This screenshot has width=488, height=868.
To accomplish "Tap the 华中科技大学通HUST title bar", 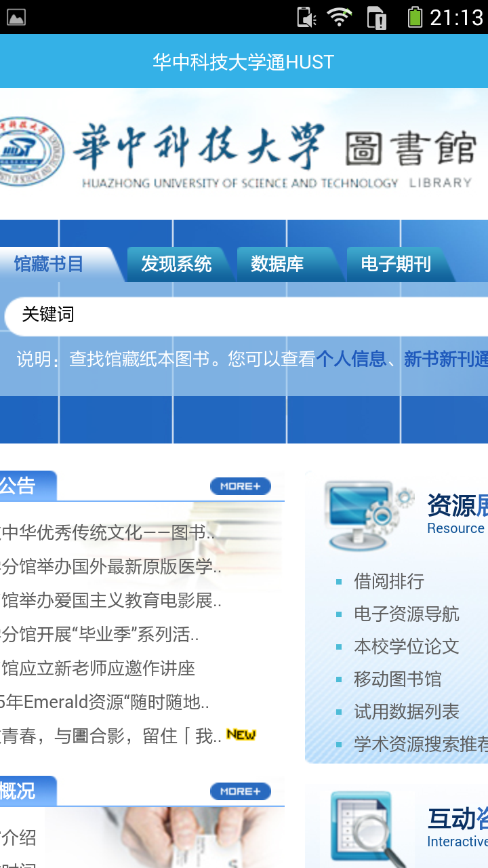I will [x=244, y=62].
